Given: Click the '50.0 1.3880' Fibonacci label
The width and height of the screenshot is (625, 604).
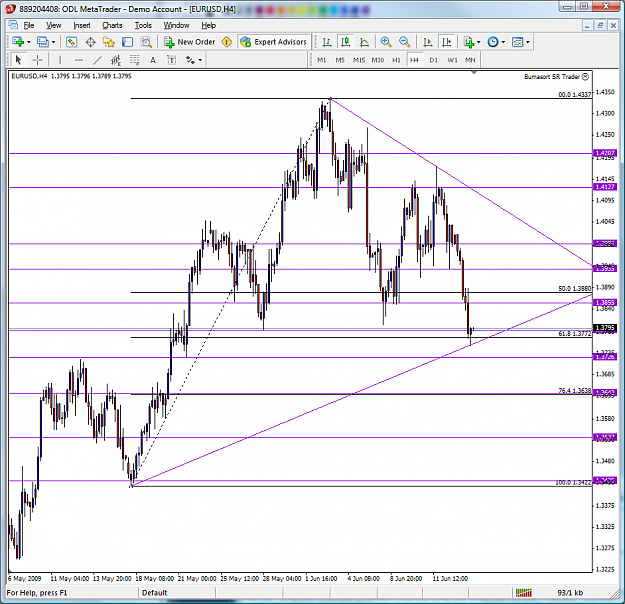Looking at the screenshot, I should pyautogui.click(x=575, y=288).
